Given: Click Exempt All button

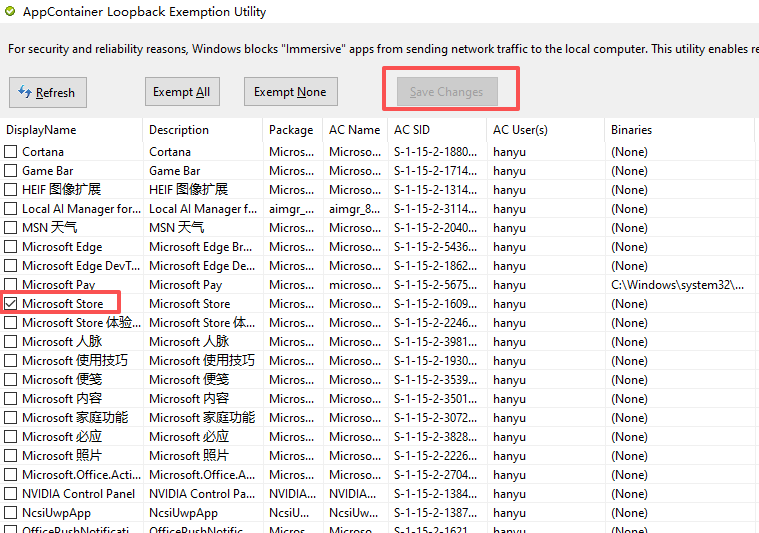Looking at the screenshot, I should (x=182, y=91).
